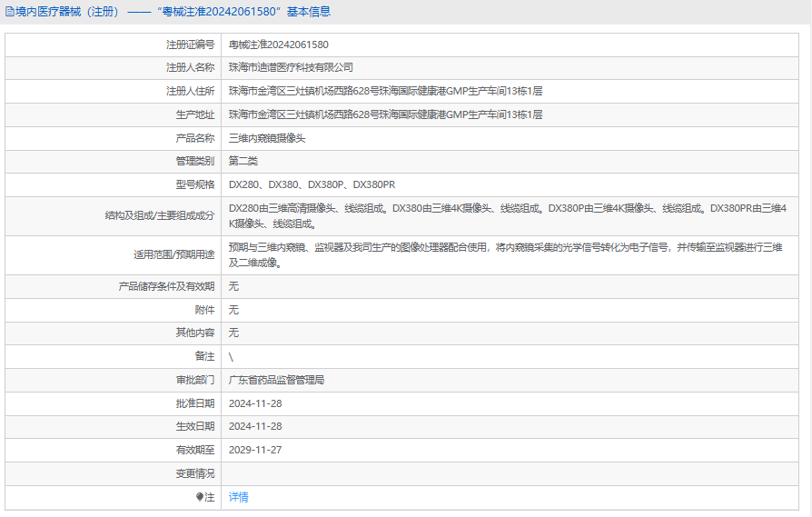Click the 附件 row label

tap(204, 310)
